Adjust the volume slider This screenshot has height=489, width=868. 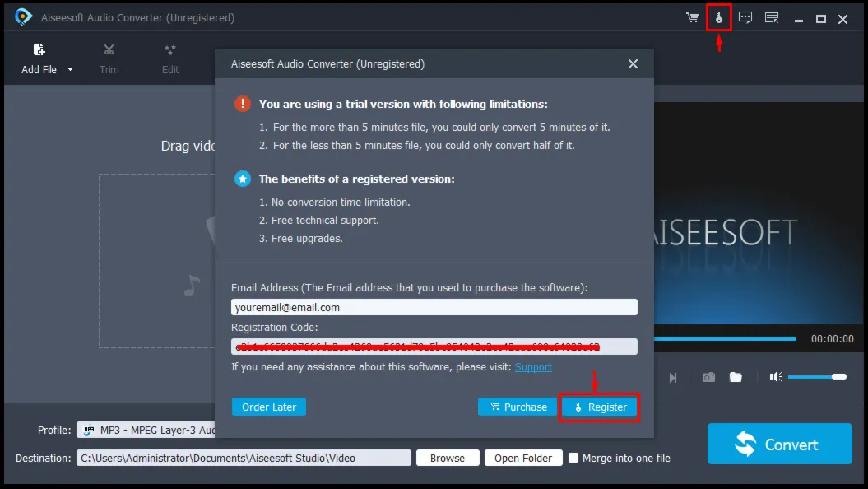tap(817, 377)
